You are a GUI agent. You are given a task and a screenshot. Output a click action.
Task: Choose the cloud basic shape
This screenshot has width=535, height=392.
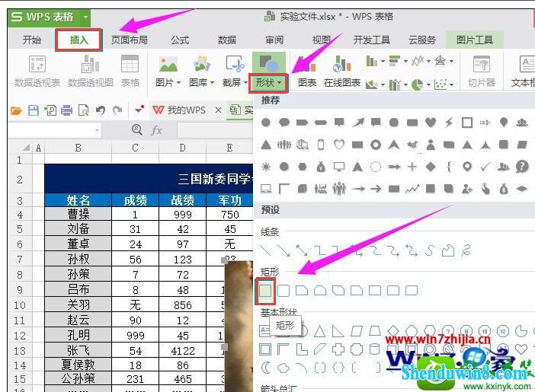pos(284,368)
